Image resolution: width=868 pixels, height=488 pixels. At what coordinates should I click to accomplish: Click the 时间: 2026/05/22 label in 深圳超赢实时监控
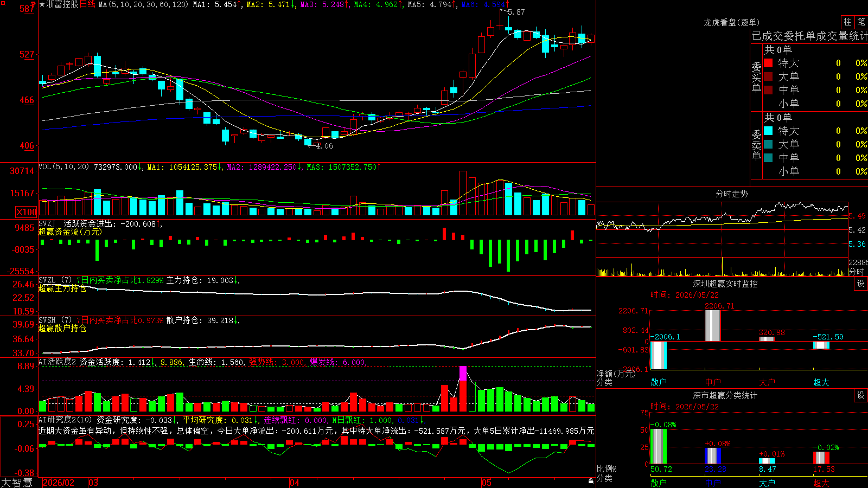pos(685,295)
